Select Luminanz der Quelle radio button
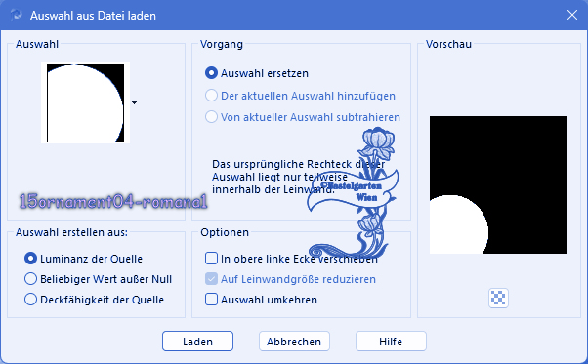Image resolution: width=588 pixels, height=364 pixels. pyautogui.click(x=30, y=259)
